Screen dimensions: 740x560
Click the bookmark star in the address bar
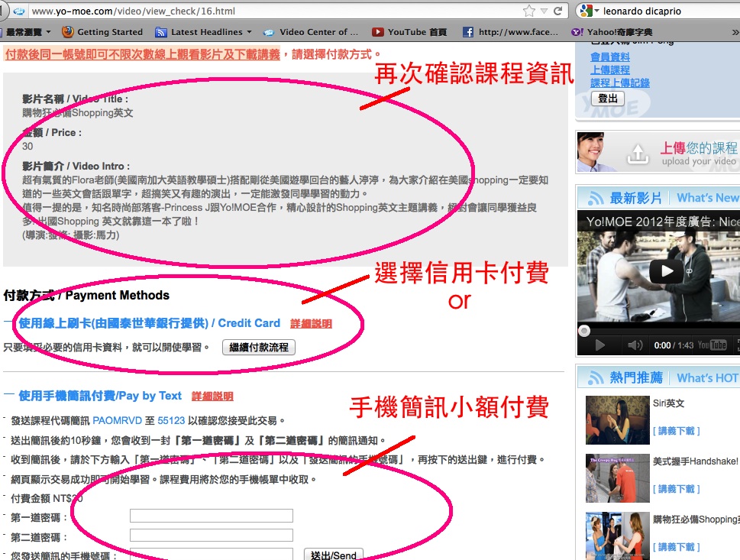(x=529, y=11)
